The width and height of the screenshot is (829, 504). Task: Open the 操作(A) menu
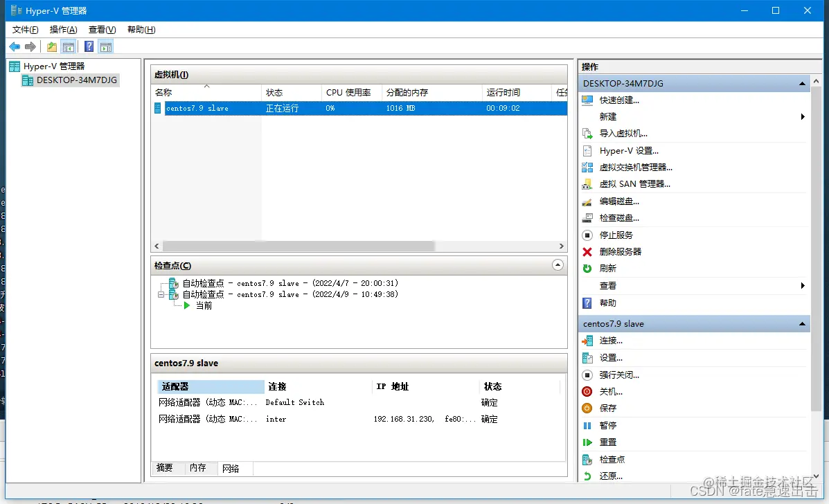[x=64, y=30]
